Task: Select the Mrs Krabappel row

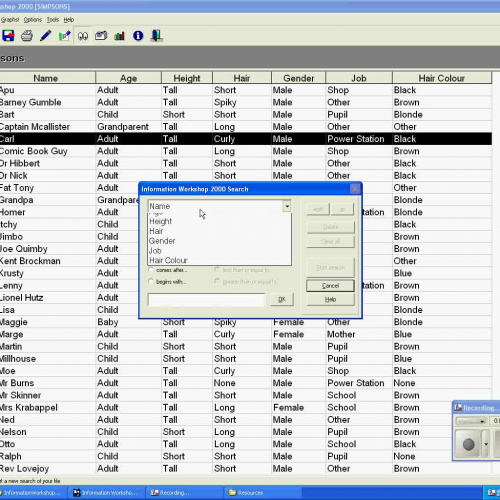Action: (246, 408)
